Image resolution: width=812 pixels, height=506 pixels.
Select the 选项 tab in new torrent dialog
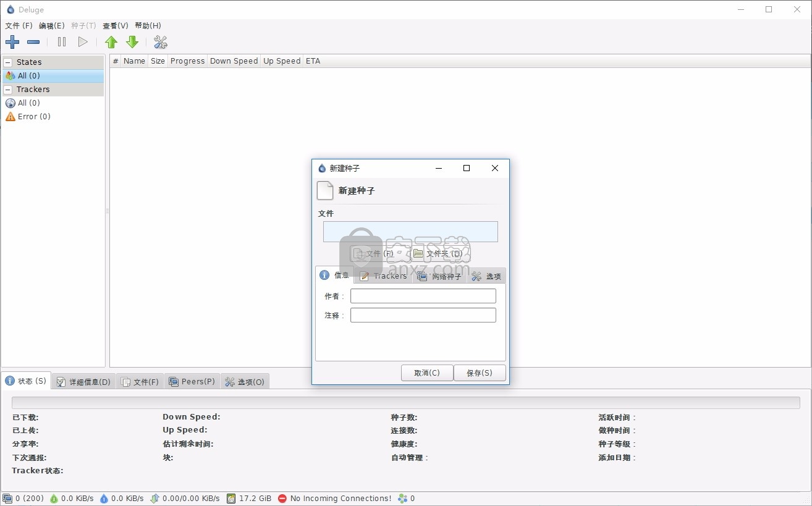point(486,276)
